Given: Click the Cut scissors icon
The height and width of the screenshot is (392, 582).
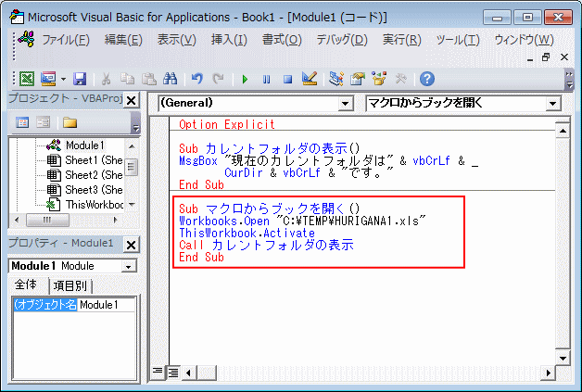Looking at the screenshot, I should click(x=107, y=79).
